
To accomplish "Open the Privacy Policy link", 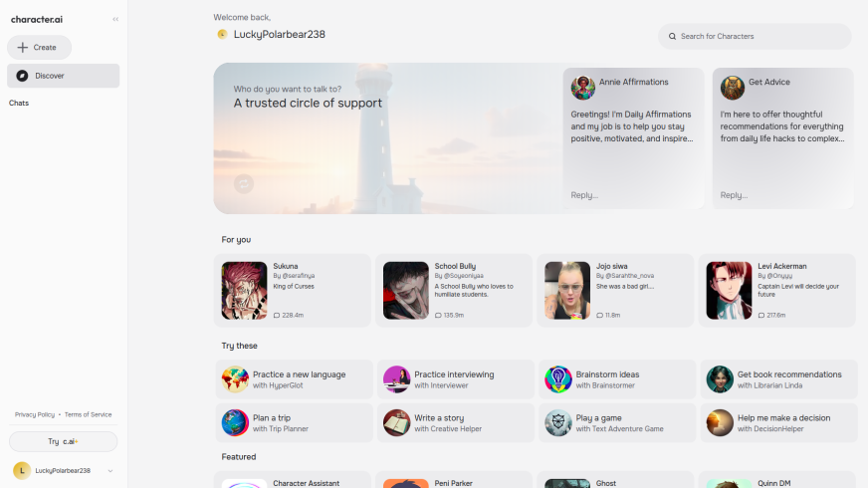I will (x=35, y=414).
